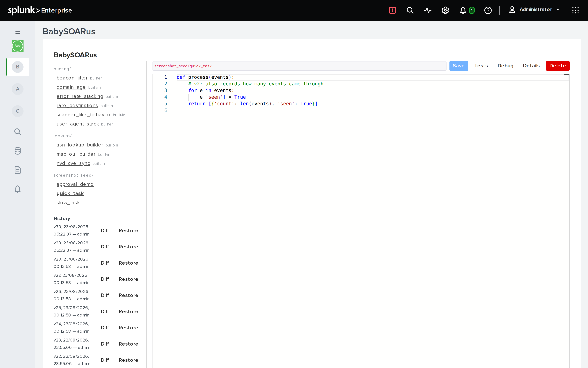Restore version v22
Image resolution: width=588 pixels, height=368 pixels.
point(128,360)
